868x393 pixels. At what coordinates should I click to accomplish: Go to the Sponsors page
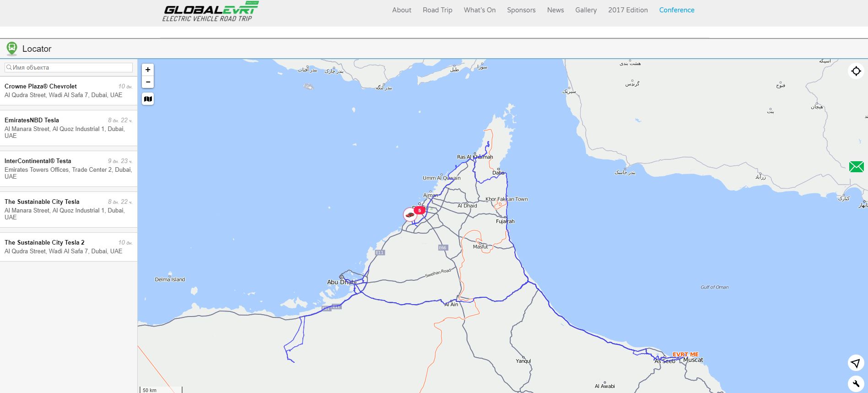521,10
